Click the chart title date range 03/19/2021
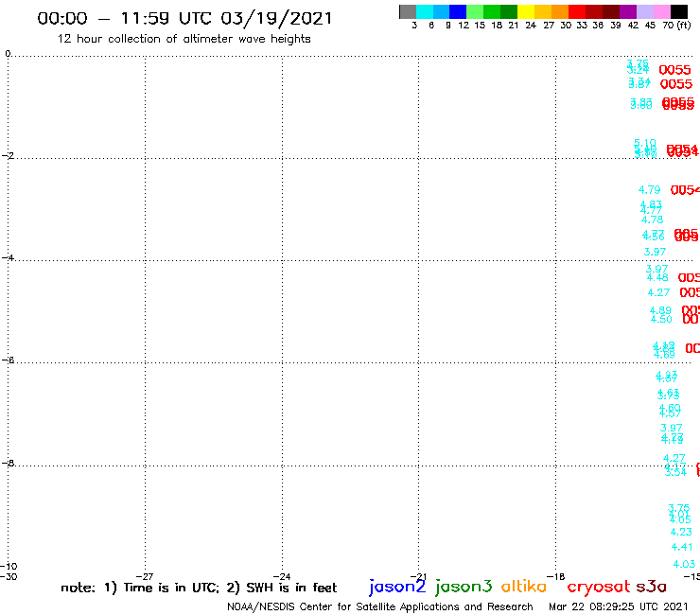This screenshot has width=700, height=615. 276,18
